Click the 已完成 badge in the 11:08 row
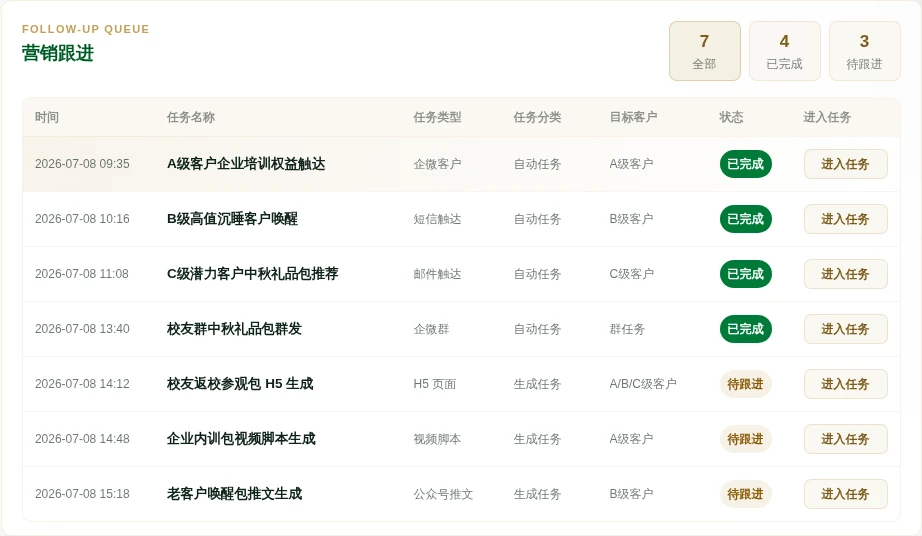The height and width of the screenshot is (536, 922). tap(745, 274)
